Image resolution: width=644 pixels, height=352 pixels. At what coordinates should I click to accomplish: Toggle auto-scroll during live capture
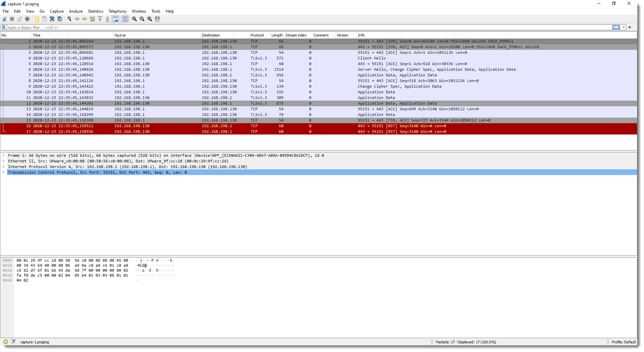pos(116,19)
